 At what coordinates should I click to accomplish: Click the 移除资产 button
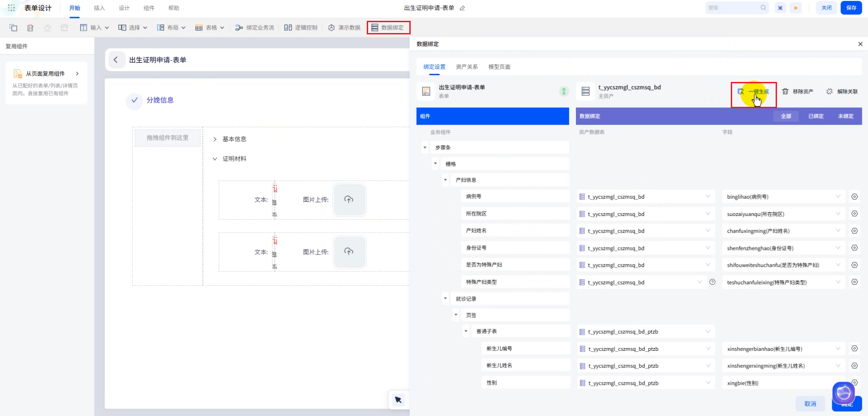(798, 91)
